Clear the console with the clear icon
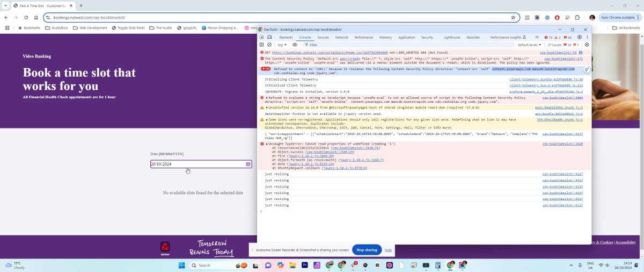This screenshot has height=272, width=644. 269,45
